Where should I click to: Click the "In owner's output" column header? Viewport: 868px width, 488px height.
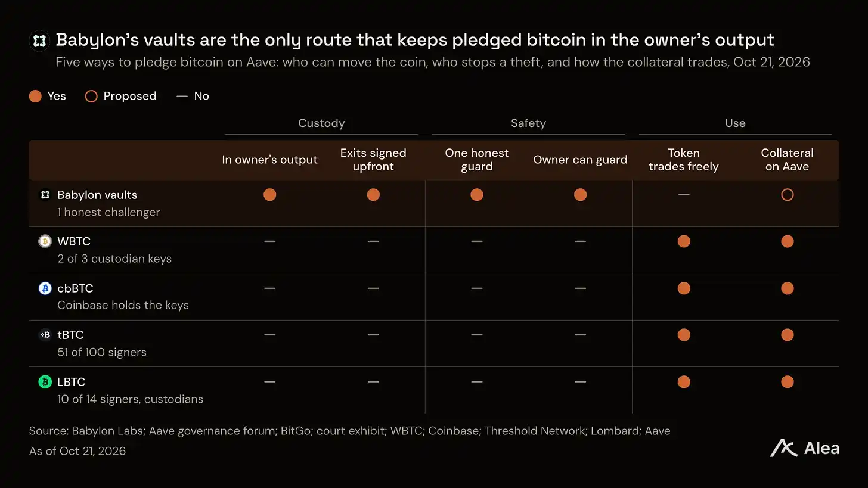coord(269,160)
